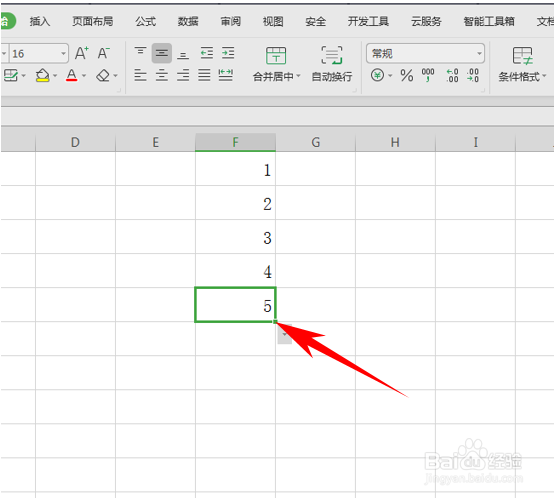Select the cell containing 2
This screenshot has width=554, height=498.
[x=235, y=203]
